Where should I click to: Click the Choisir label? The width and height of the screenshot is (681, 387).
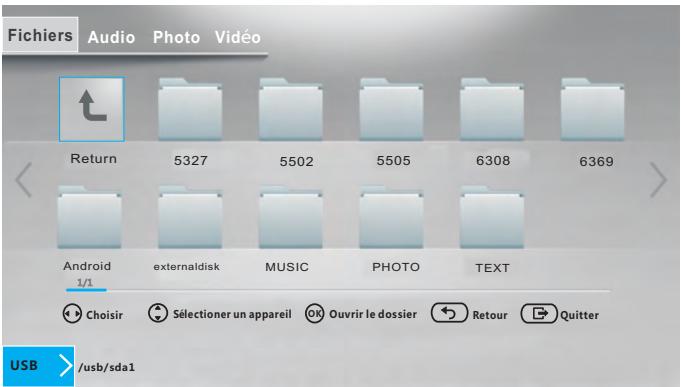click(x=104, y=315)
